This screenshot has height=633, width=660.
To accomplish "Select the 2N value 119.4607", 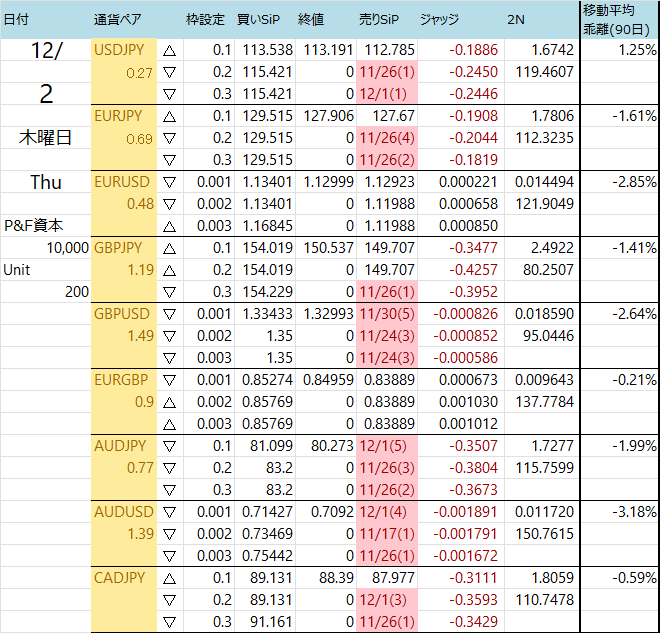I will (x=542, y=72).
